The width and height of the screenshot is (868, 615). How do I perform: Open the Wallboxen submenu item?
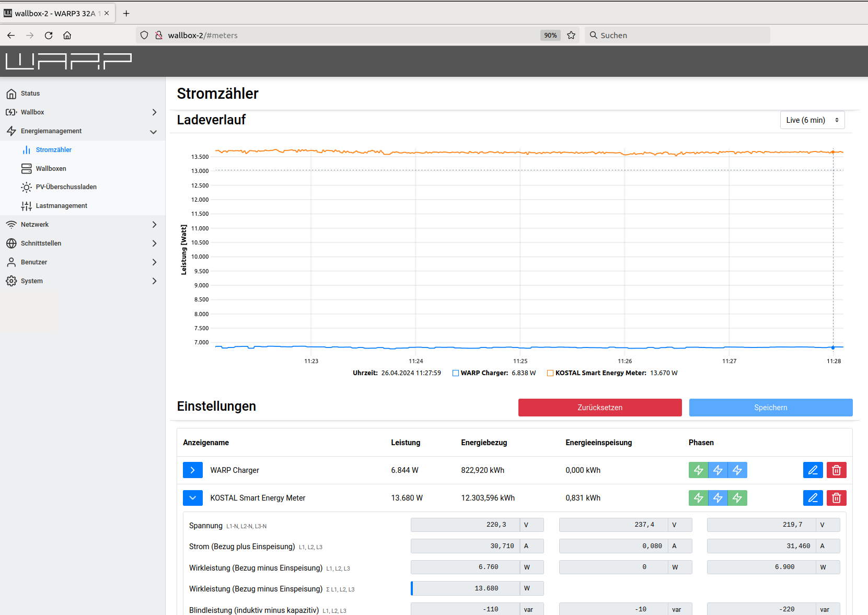tap(83, 169)
